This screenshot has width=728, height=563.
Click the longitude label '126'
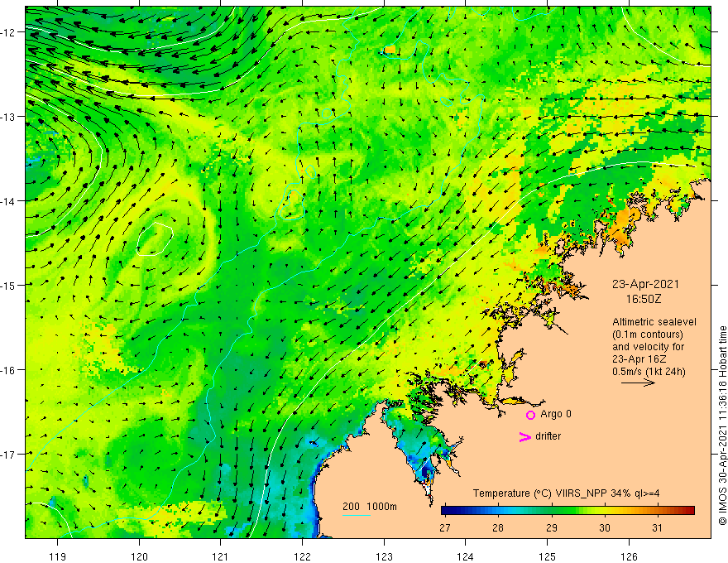click(629, 556)
